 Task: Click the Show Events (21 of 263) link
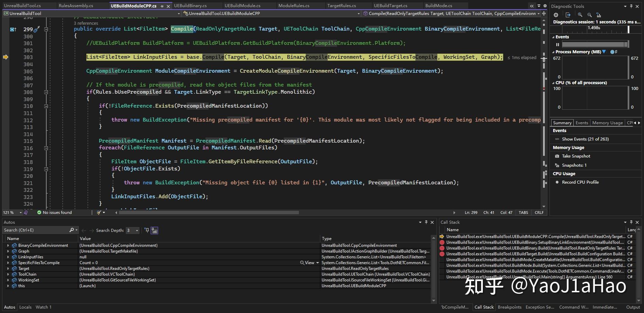[x=582, y=139]
